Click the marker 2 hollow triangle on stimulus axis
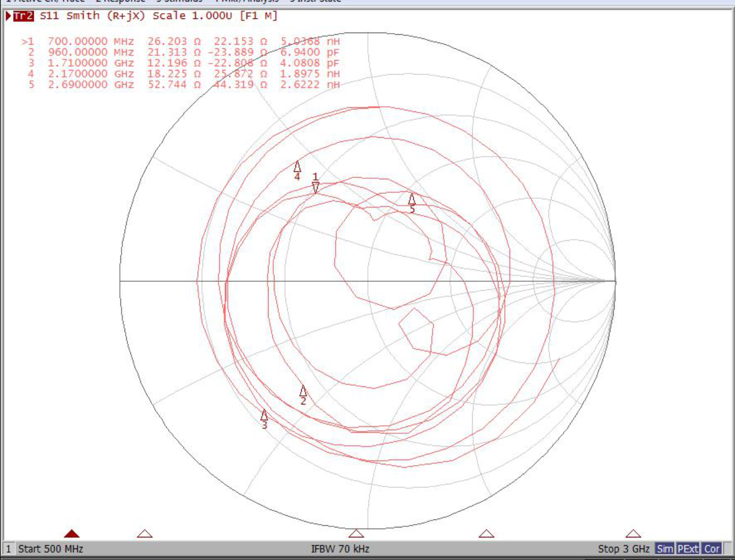The image size is (735, 560). 145,534
